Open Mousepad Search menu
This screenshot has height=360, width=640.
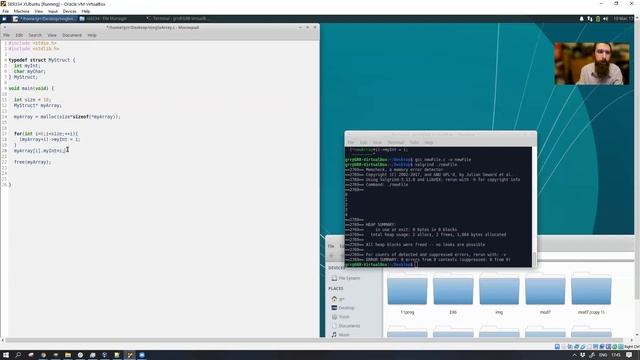click(x=35, y=36)
